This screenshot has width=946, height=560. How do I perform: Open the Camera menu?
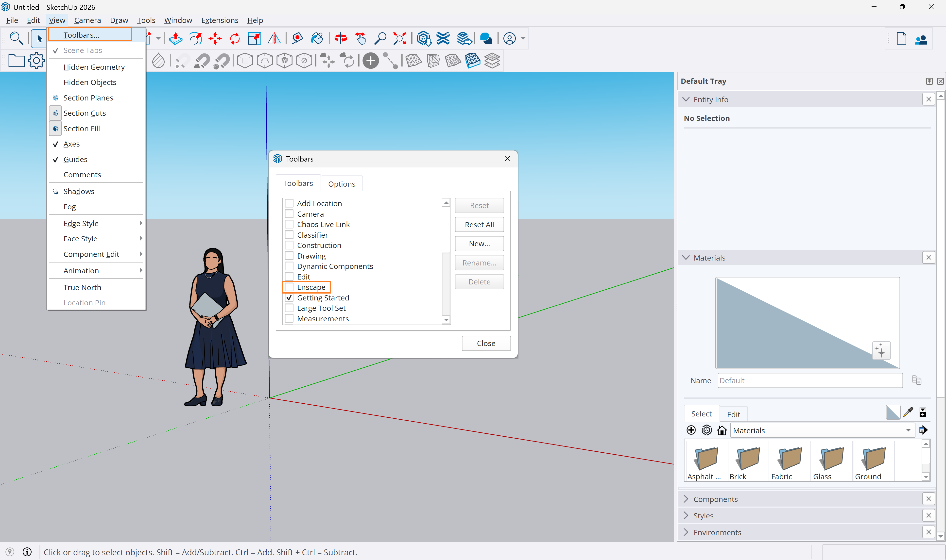[87, 20]
